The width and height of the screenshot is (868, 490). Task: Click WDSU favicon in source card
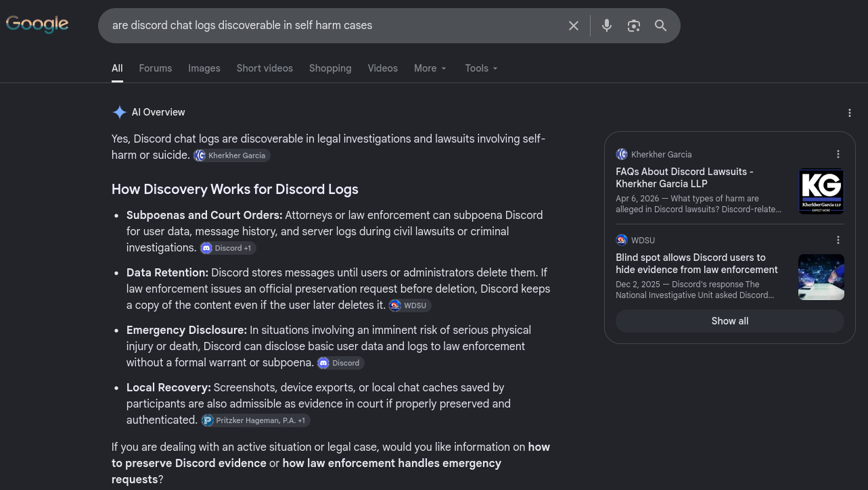[x=622, y=240]
